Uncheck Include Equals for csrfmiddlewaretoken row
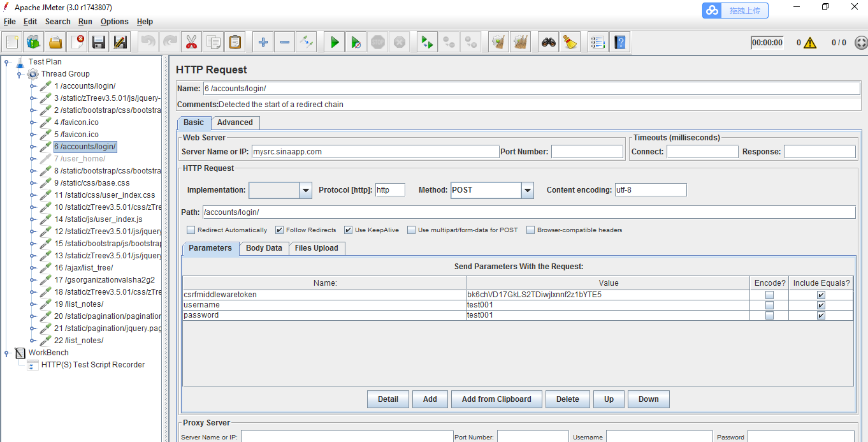The height and width of the screenshot is (442, 868). 821,295
